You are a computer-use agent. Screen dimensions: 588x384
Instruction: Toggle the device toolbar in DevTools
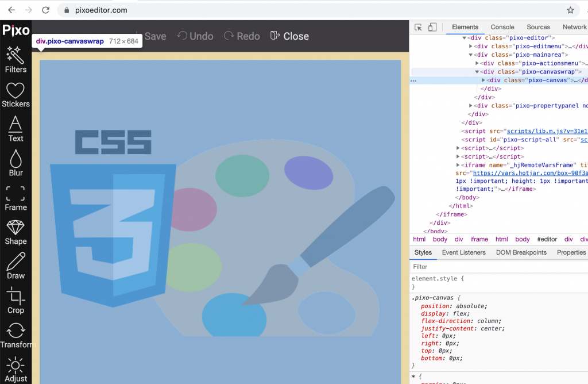[x=432, y=27]
